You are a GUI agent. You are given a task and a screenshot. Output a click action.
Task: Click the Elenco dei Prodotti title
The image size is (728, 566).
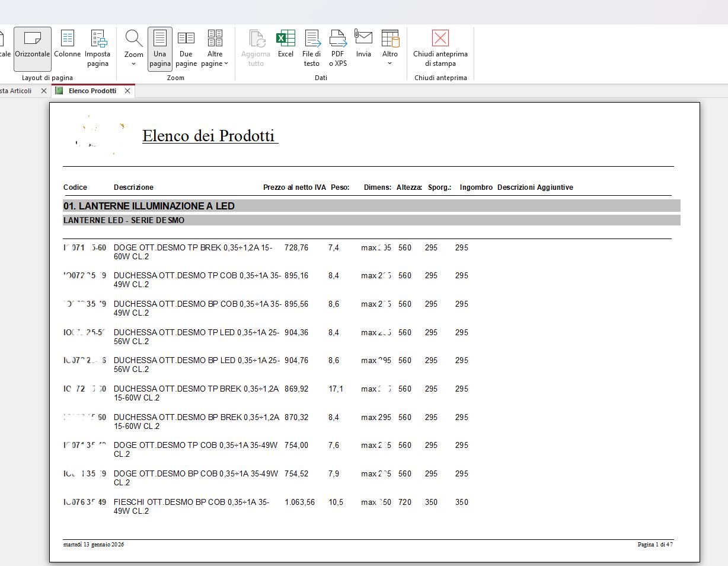[x=209, y=135]
